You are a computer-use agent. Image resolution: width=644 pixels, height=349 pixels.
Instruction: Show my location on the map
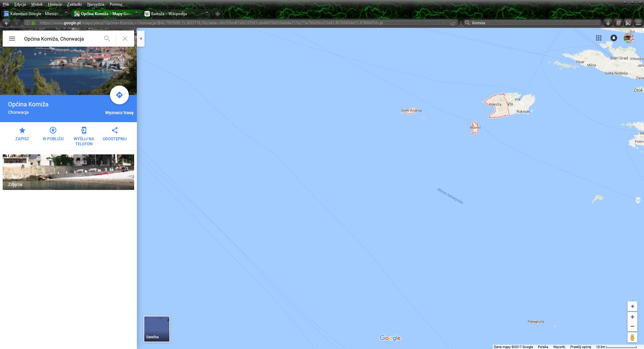coord(632,306)
